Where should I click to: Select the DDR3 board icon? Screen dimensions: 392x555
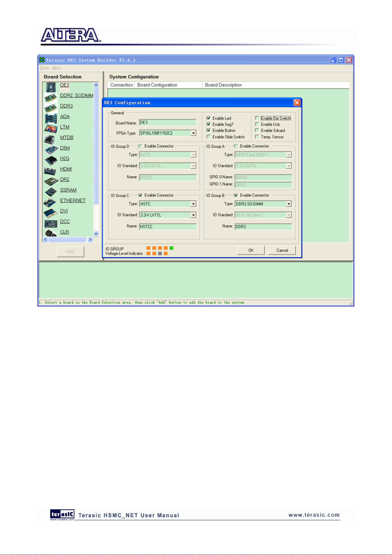(x=51, y=108)
